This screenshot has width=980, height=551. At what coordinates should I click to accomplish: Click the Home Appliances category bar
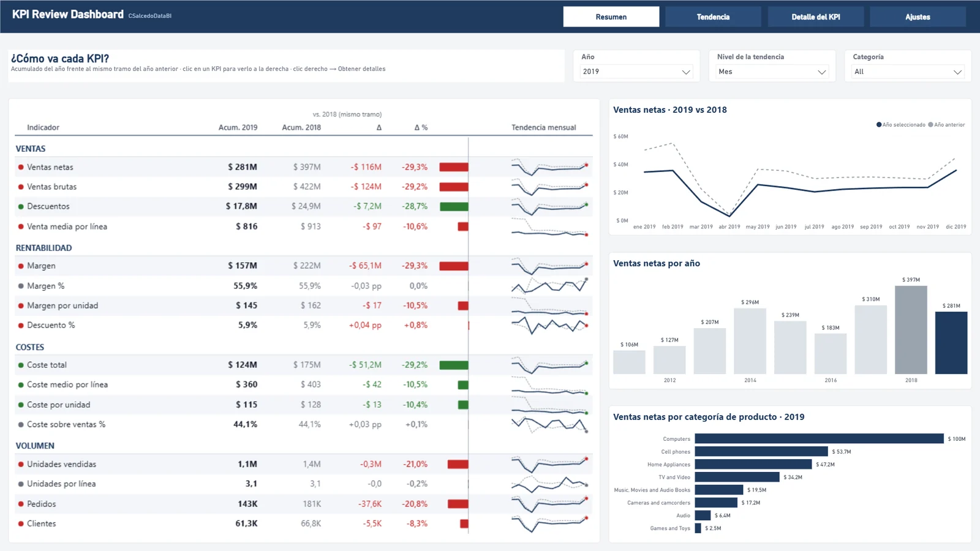[x=753, y=464]
